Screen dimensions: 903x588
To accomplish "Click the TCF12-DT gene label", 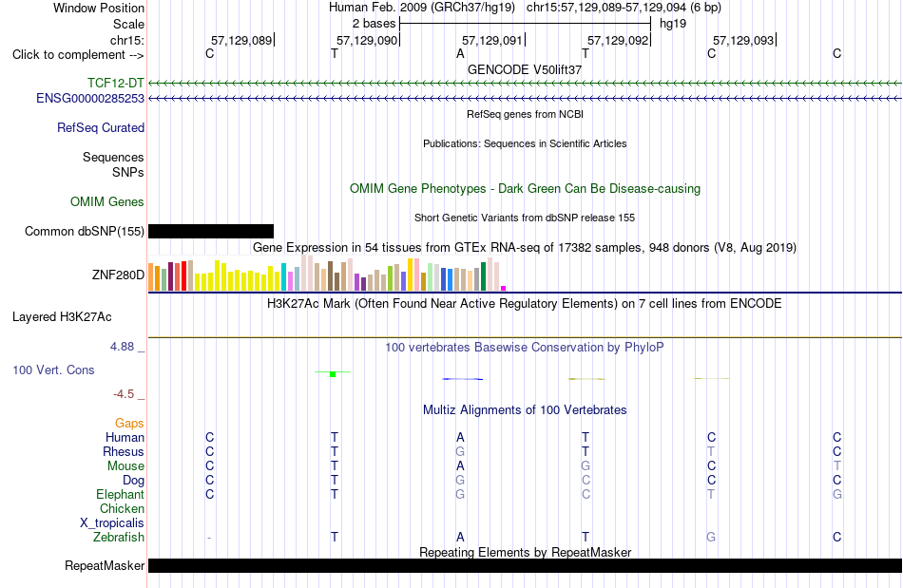I will (x=116, y=84).
